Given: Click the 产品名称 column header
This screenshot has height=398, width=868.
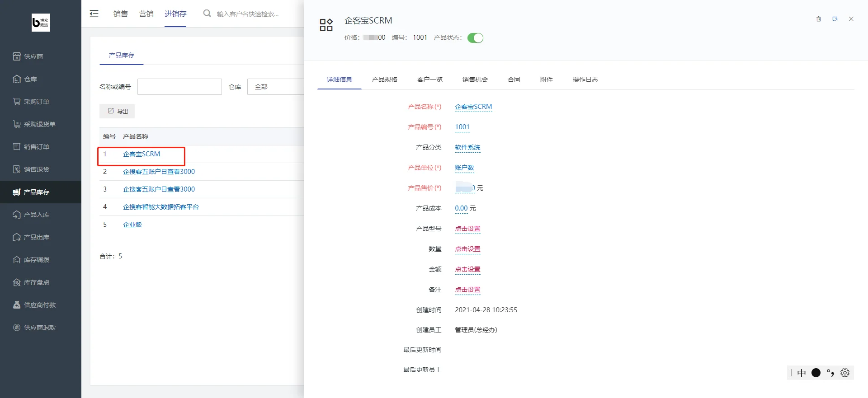Looking at the screenshot, I should (x=136, y=136).
